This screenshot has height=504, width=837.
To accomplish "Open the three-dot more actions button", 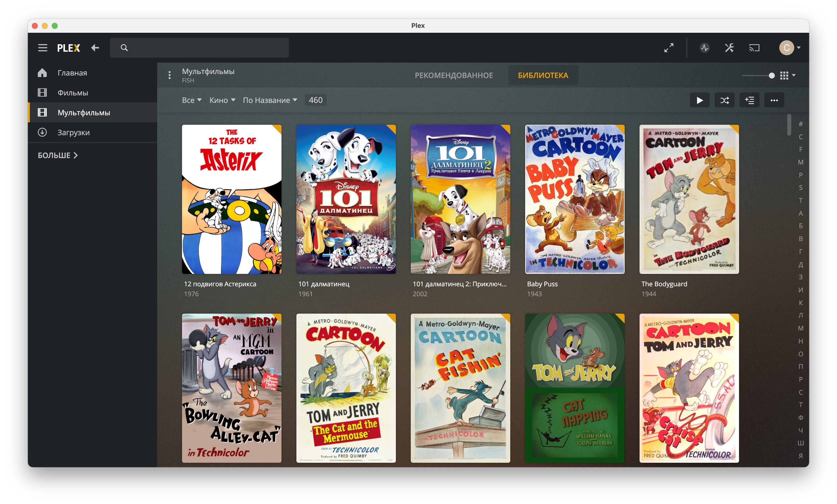I will coord(774,100).
